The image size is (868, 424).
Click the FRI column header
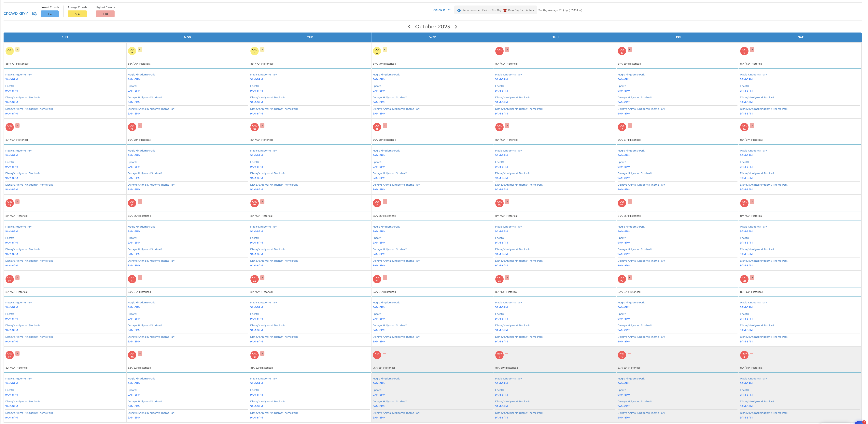click(x=678, y=37)
